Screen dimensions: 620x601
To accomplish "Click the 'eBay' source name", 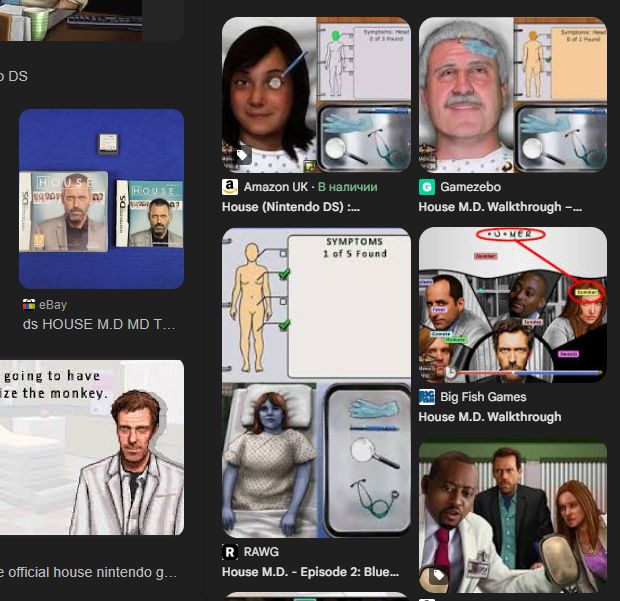I will point(53,305).
